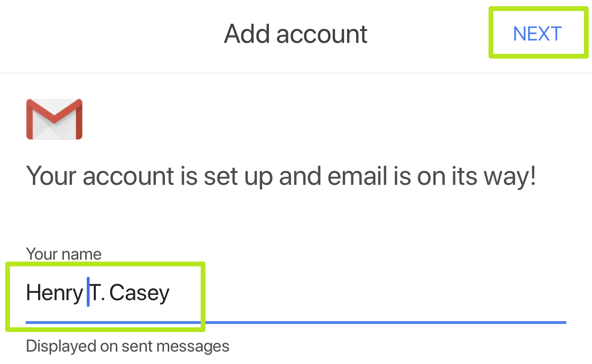Screen dimensions: 592x364
Task: Click NEXT to finish account setup
Action: coord(537,33)
